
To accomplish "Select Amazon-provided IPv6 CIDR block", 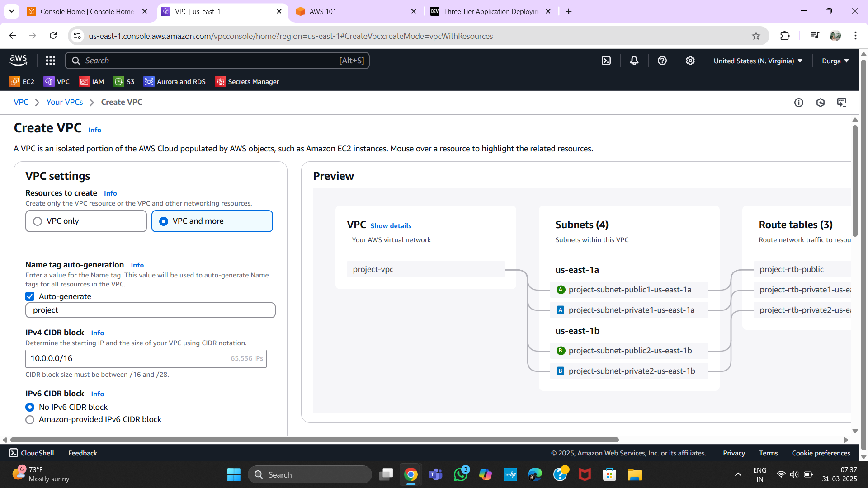I will 30,419.
